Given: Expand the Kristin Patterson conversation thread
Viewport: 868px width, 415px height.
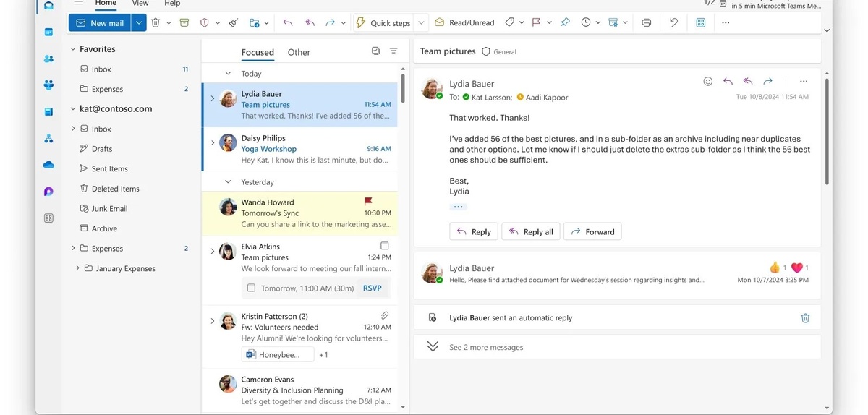Looking at the screenshot, I should point(212,321).
